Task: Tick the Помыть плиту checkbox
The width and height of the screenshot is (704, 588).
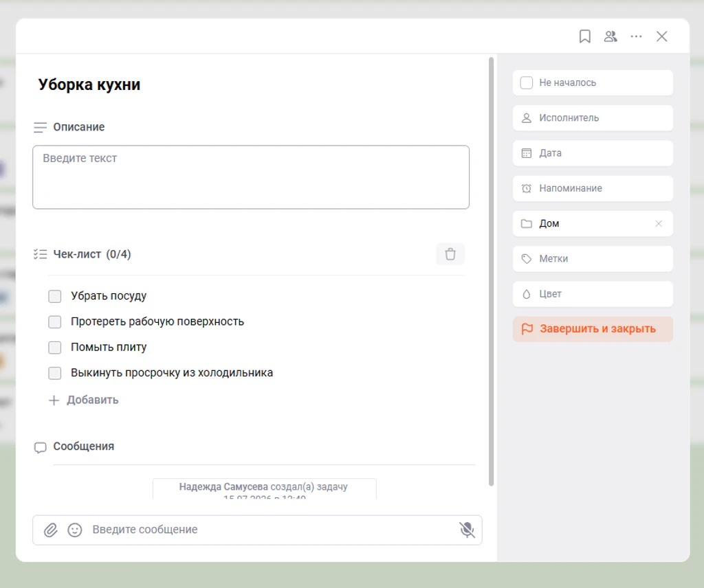Action: click(x=55, y=347)
